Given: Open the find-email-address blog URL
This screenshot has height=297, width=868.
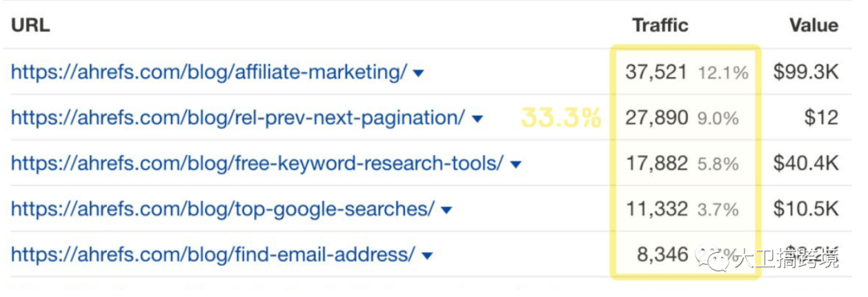Looking at the screenshot, I should pos(213,255).
